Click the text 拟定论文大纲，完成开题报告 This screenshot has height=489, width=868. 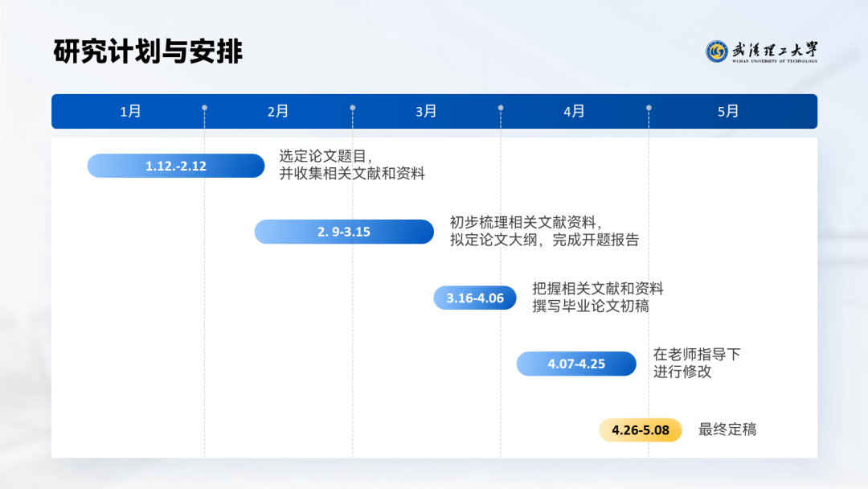(x=544, y=240)
